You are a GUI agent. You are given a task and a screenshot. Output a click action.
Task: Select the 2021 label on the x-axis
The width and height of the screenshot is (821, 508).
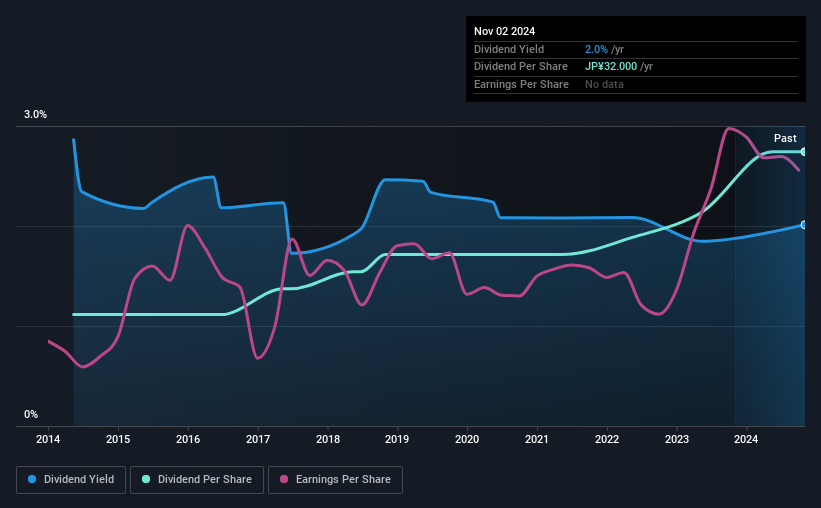pos(537,439)
